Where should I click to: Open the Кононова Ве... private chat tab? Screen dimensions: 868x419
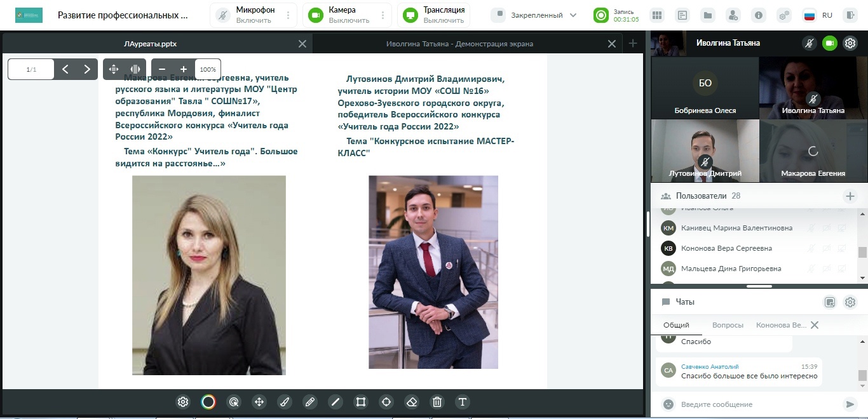781,325
